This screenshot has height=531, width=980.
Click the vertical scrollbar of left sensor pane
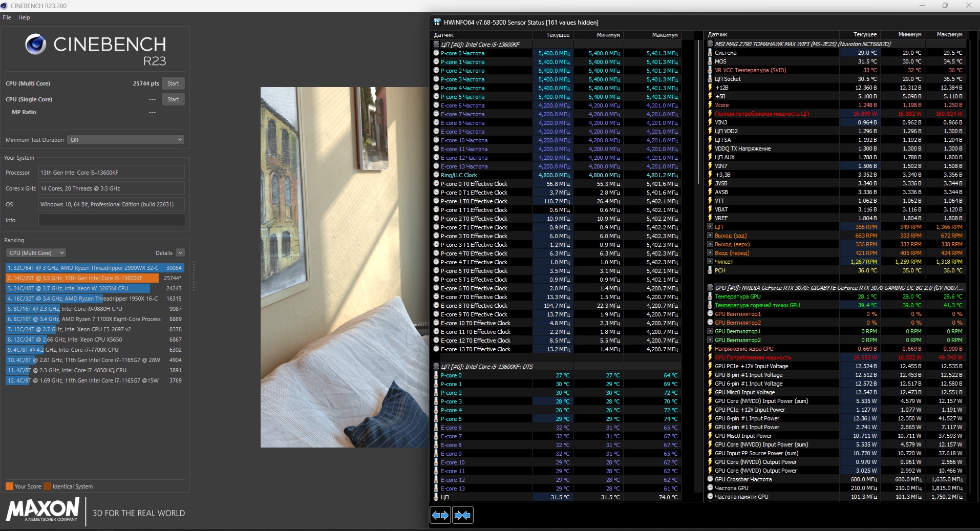698,113
